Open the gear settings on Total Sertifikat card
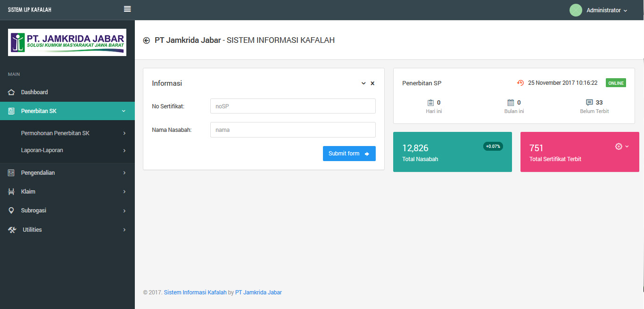 click(619, 146)
